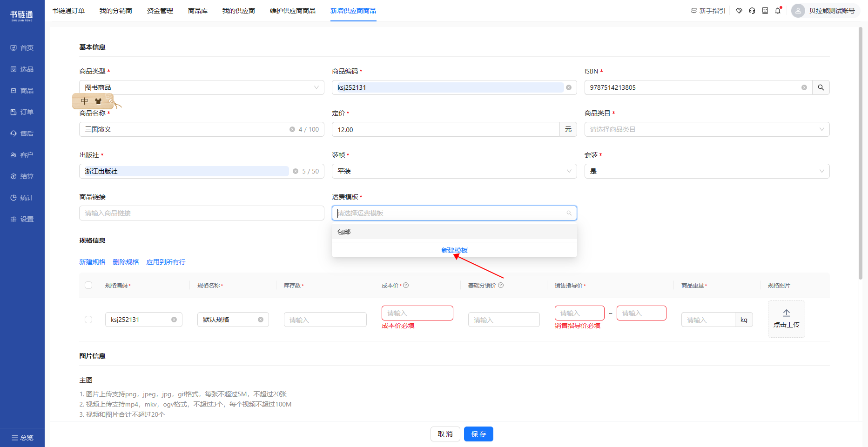Click the IME 中 language indicator

[x=84, y=101]
